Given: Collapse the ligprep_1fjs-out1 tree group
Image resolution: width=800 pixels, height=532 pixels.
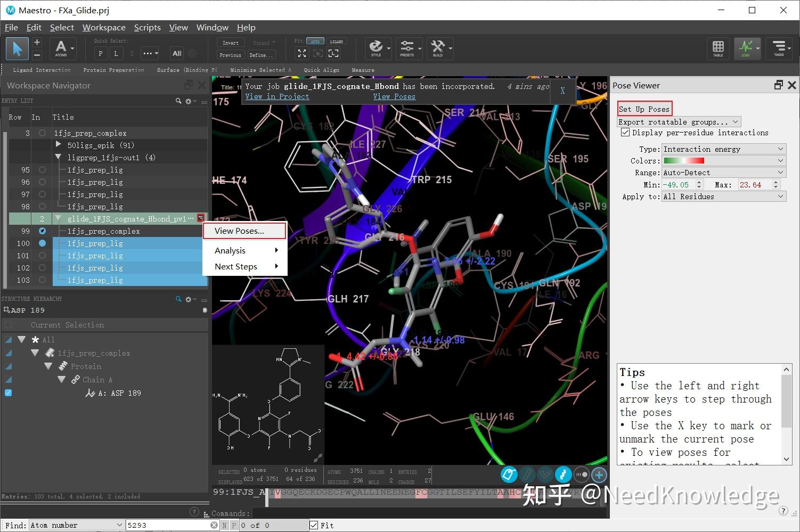Looking at the screenshot, I should pyautogui.click(x=58, y=157).
